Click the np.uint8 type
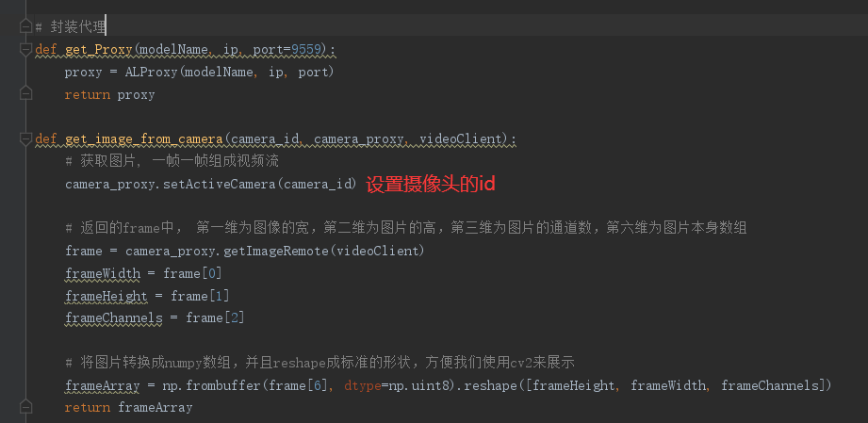Viewport: 868px width, 423px height. tap(418, 385)
